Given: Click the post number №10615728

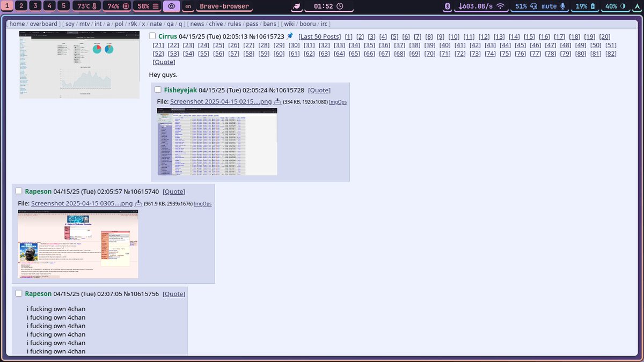Looking at the screenshot, I should [287, 90].
